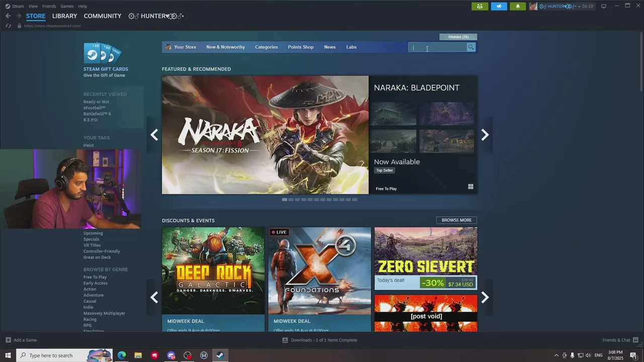The width and height of the screenshot is (644, 362).
Task: Open the View menu
Action: pos(33,6)
